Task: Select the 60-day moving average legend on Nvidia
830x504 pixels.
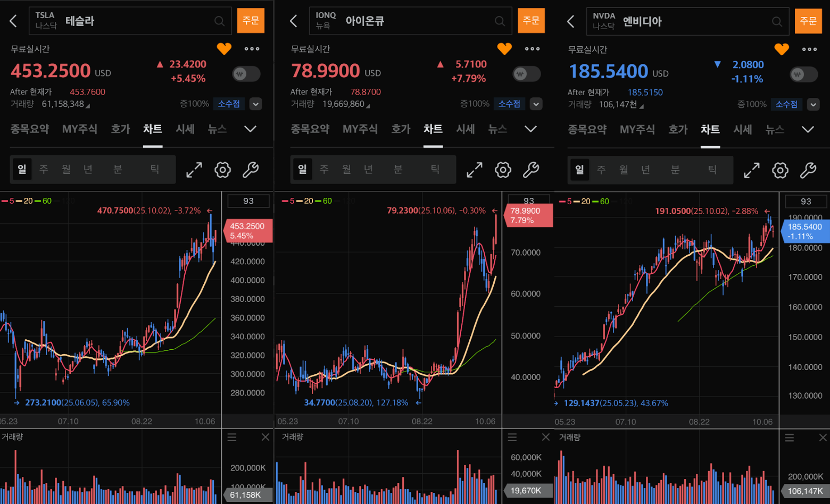Action: tap(601, 201)
